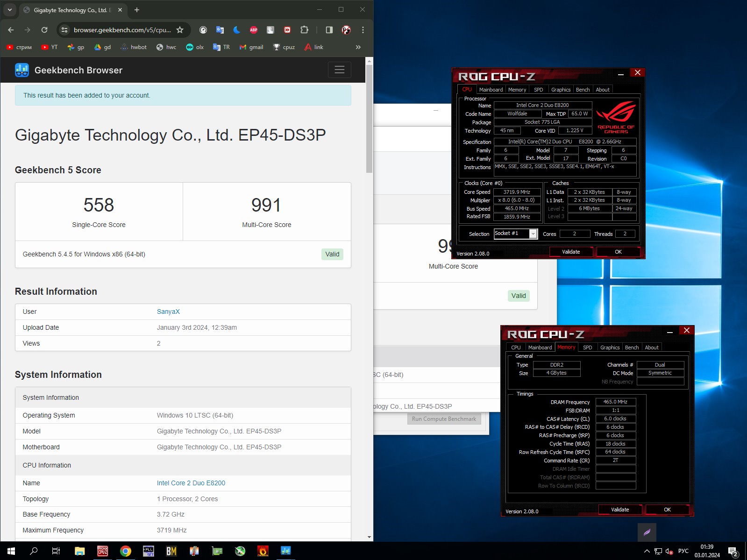This screenshot has height=560, width=747.
Task: Click the Geekbench Browser logo icon
Action: (x=22, y=70)
